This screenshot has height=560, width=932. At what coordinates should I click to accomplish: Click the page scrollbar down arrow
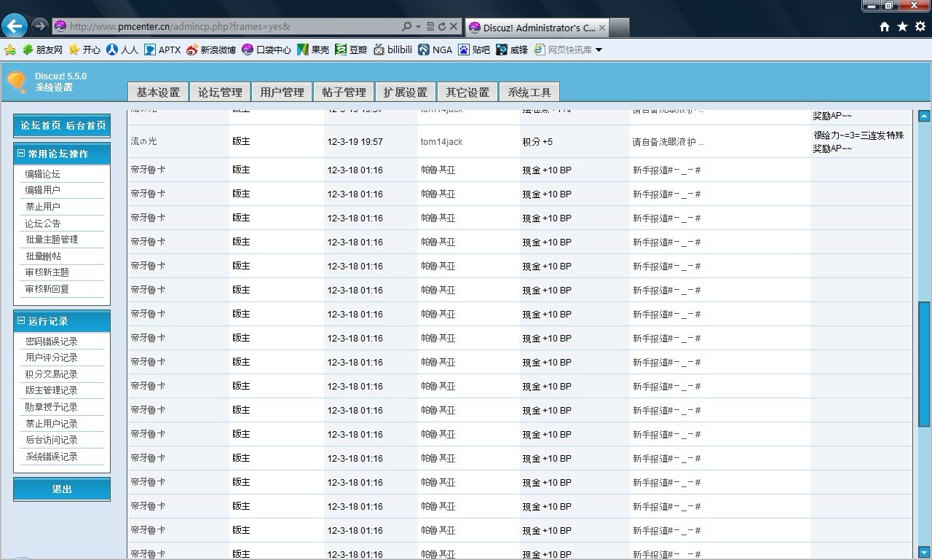[x=924, y=552]
